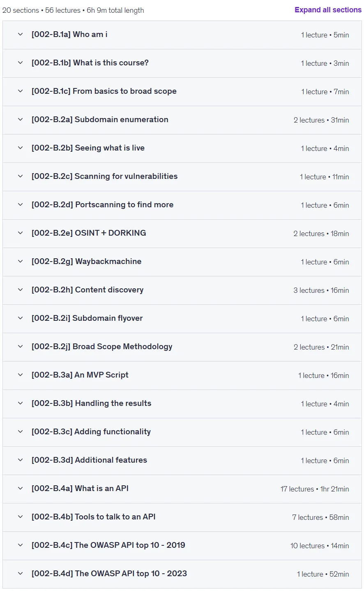The height and width of the screenshot is (591, 364).
Task: Click chevron icon beside What is an API
Action: pos(20,489)
